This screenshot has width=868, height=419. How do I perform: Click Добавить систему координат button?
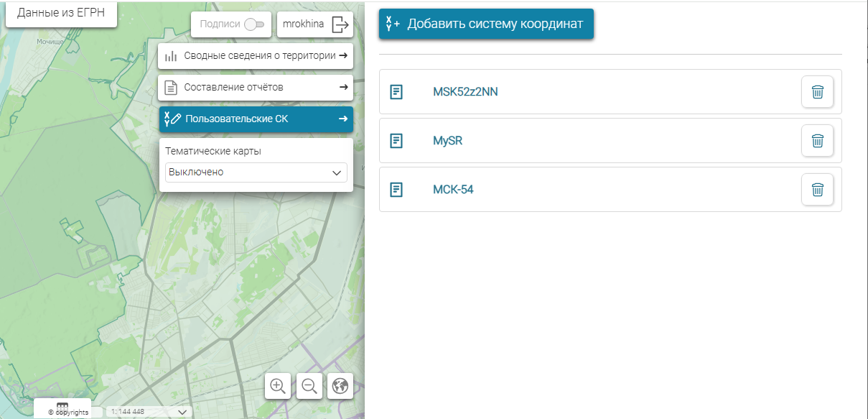(x=486, y=24)
